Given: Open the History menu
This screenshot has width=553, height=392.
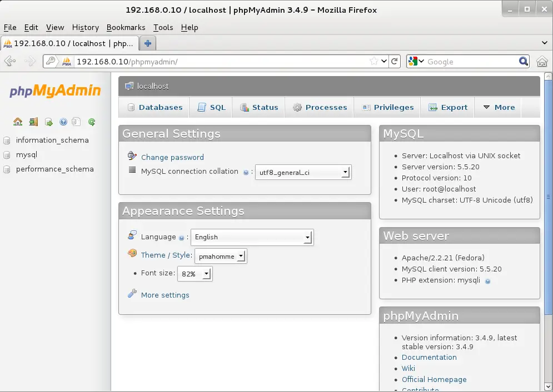Looking at the screenshot, I should 86,27.
